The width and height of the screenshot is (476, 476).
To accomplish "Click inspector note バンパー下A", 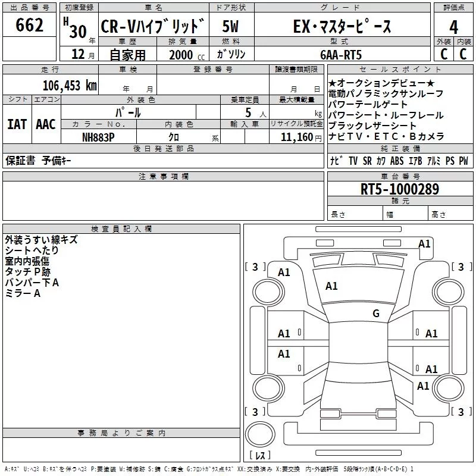I will point(32,283).
